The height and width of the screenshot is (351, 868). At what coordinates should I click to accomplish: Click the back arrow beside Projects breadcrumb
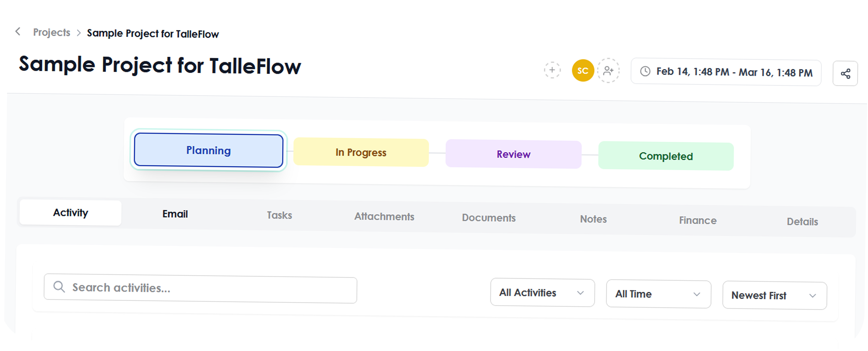pos(18,32)
